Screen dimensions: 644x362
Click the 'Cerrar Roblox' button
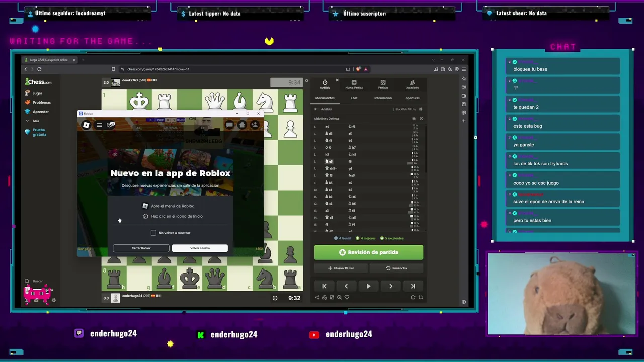pyautogui.click(x=141, y=248)
